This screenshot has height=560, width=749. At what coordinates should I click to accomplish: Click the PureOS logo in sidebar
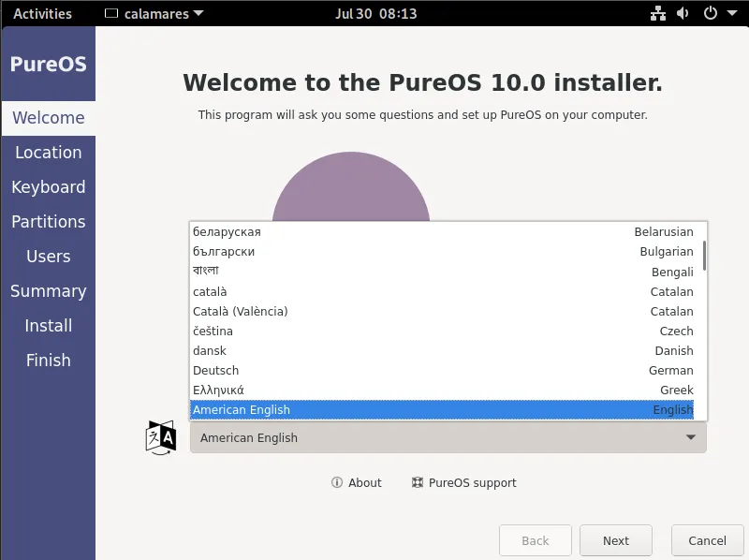[x=49, y=65]
